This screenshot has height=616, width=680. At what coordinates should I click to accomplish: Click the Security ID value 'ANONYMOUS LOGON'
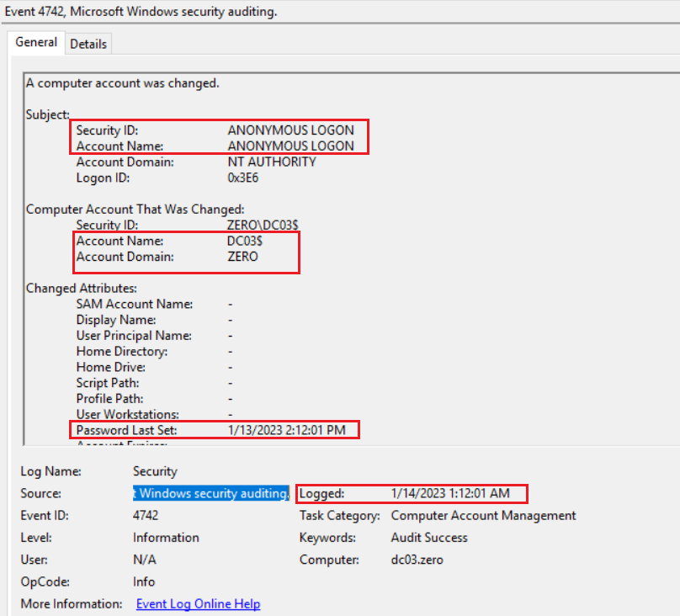click(290, 130)
